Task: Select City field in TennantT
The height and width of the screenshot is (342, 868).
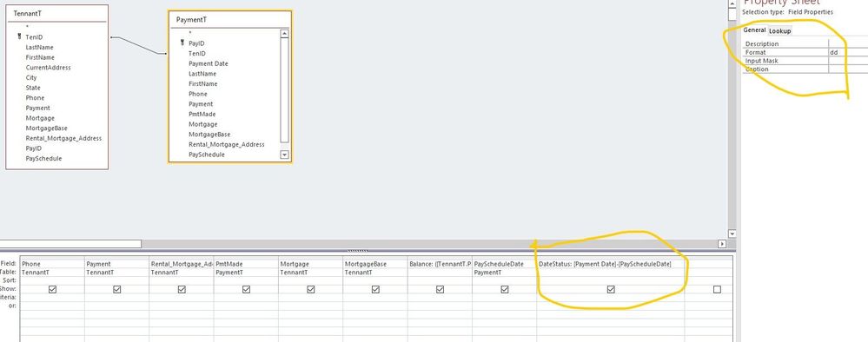Action: [31, 77]
